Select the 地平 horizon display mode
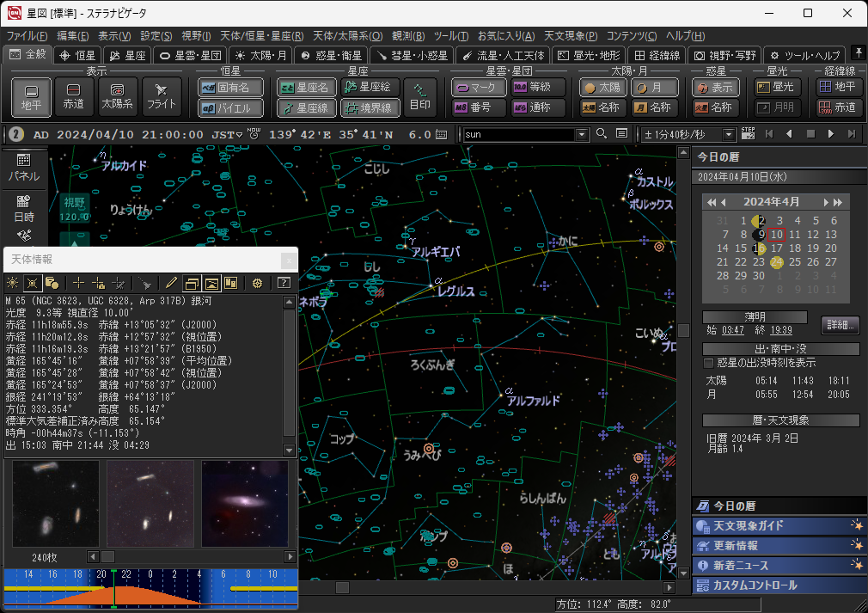The image size is (868, 613). (x=32, y=96)
